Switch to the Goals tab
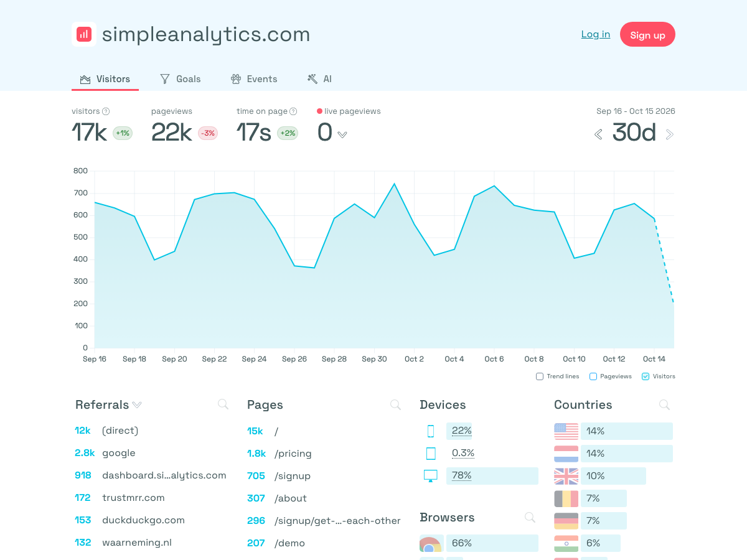This screenshot has width=747, height=560. 181,79
